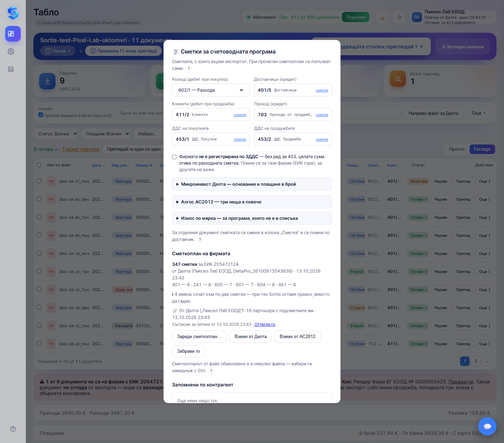Viewport: 504px width, 443px height.
Task: Go to step 'Проверка (1 иска преглед)'
Action: coord(124,51)
